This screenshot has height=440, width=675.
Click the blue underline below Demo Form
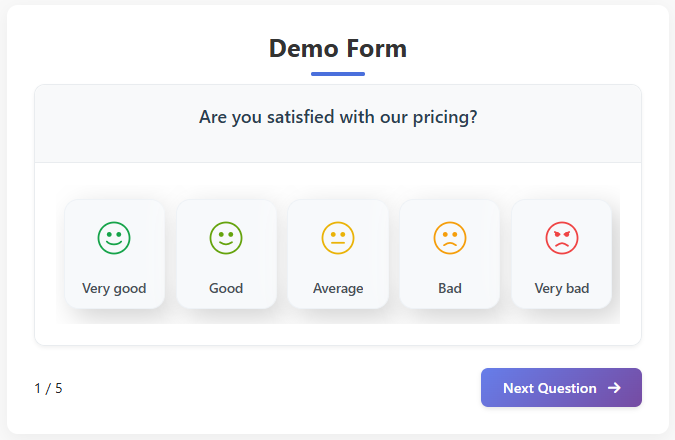click(338, 73)
